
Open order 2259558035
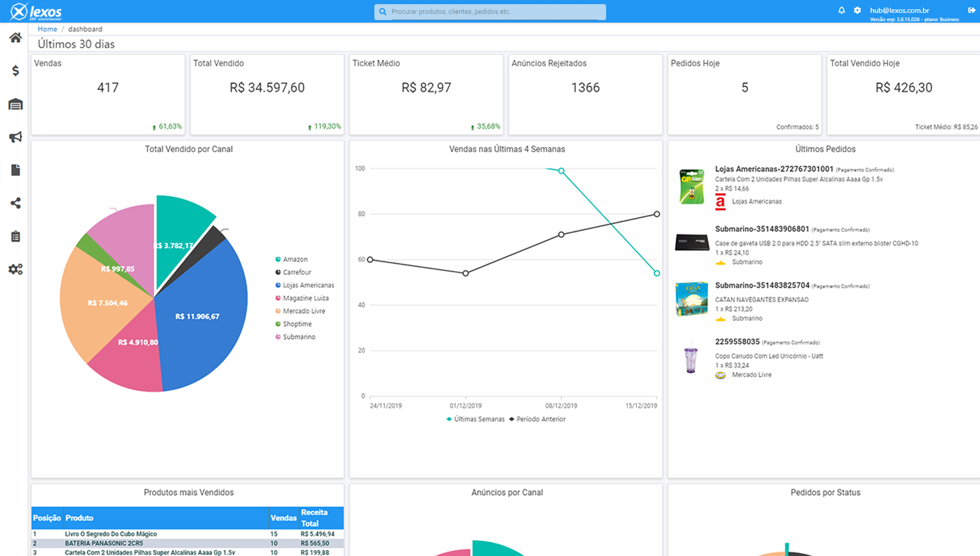pos(737,341)
